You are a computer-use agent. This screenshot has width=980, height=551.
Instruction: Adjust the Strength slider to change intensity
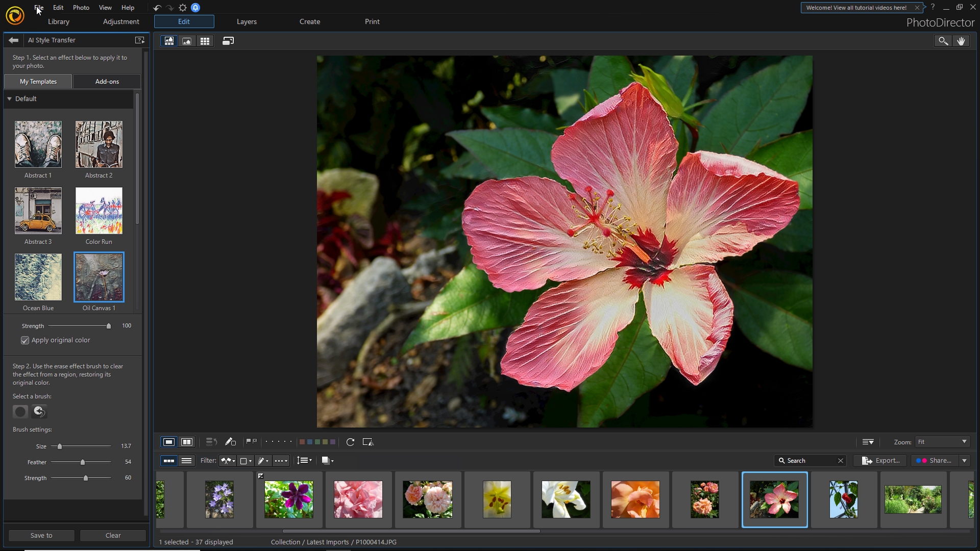tap(108, 325)
